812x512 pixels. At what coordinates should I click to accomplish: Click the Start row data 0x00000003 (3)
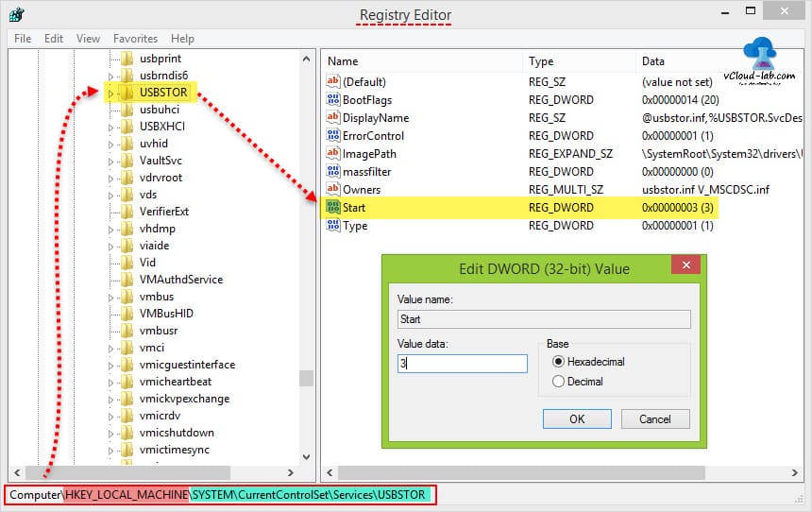(x=677, y=207)
